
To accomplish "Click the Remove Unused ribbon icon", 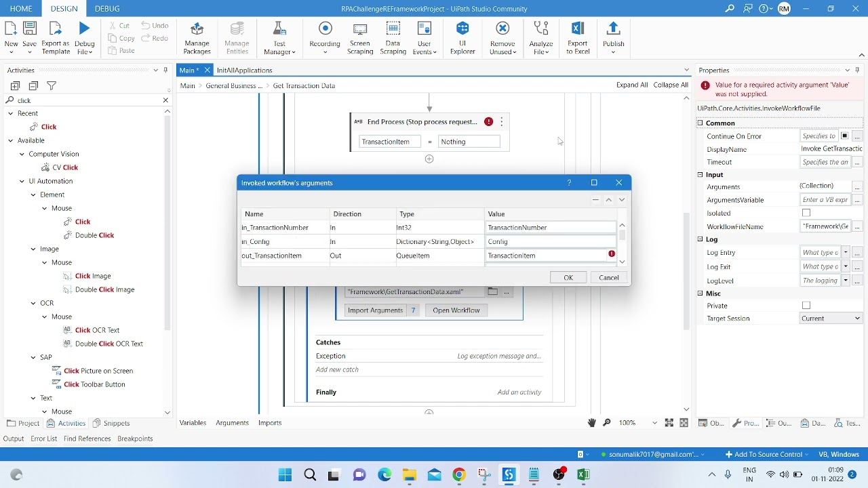I will coord(502,37).
